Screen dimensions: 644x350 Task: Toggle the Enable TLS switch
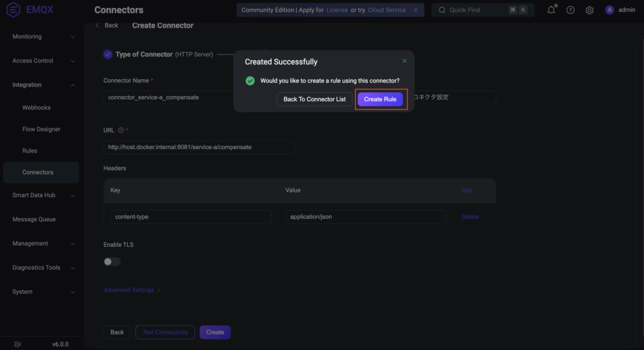[112, 261]
